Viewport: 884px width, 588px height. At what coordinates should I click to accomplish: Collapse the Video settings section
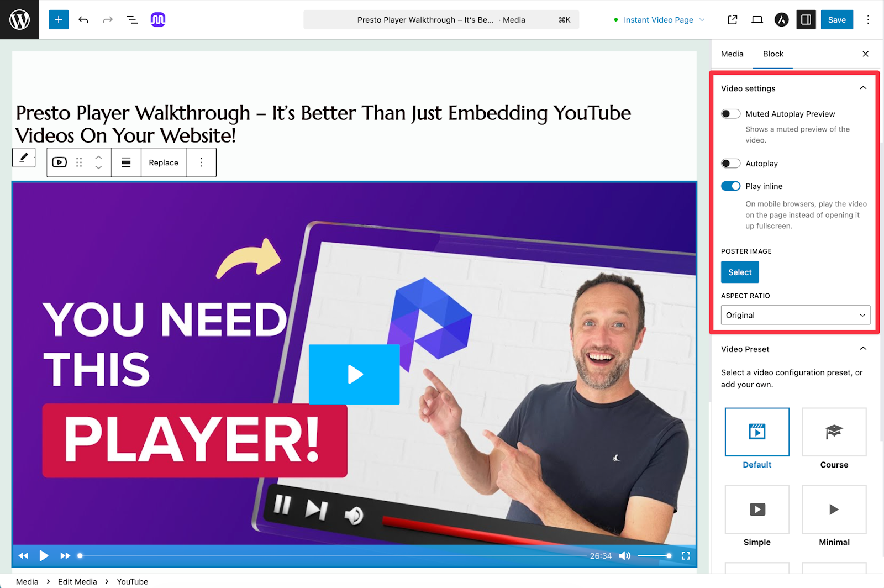863,88
